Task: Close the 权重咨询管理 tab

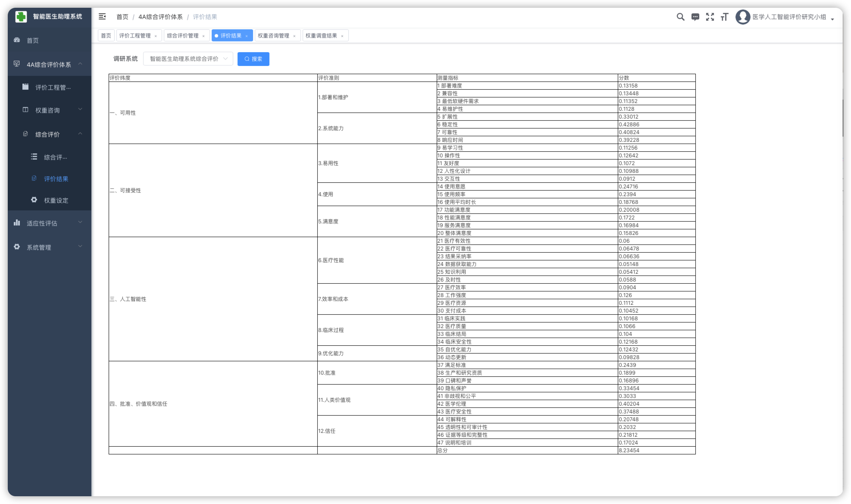Action: (294, 36)
